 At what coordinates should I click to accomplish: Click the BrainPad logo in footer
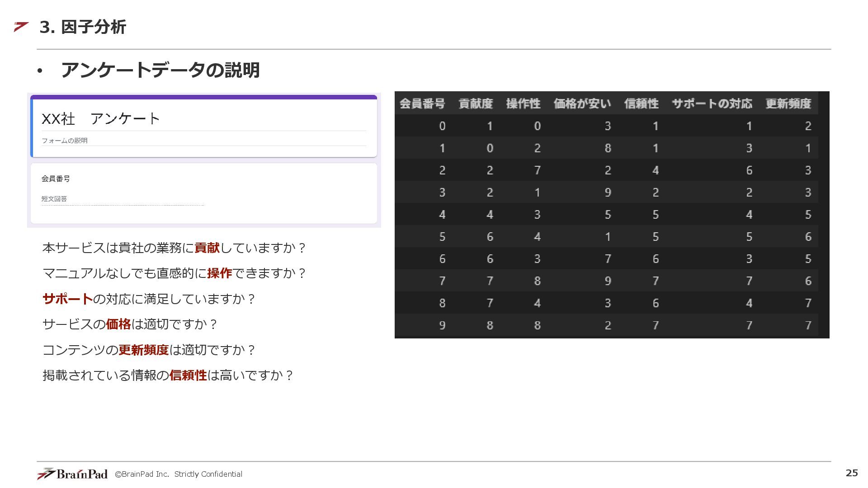(x=72, y=474)
